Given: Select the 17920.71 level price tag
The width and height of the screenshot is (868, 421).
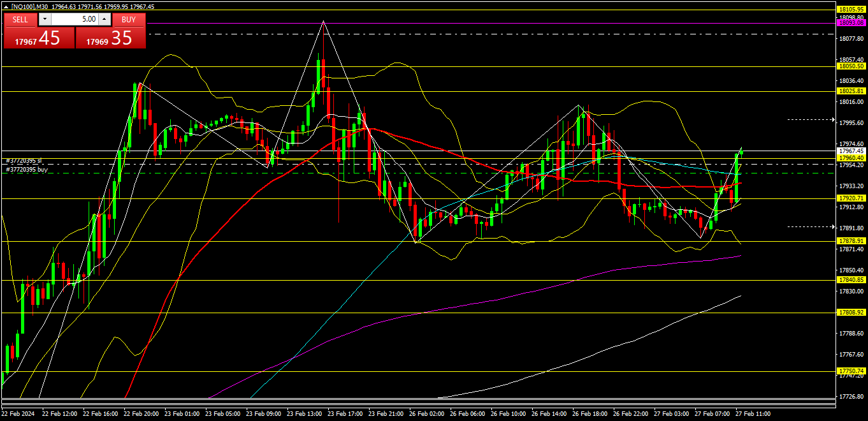Looking at the screenshot, I should coord(851,198).
